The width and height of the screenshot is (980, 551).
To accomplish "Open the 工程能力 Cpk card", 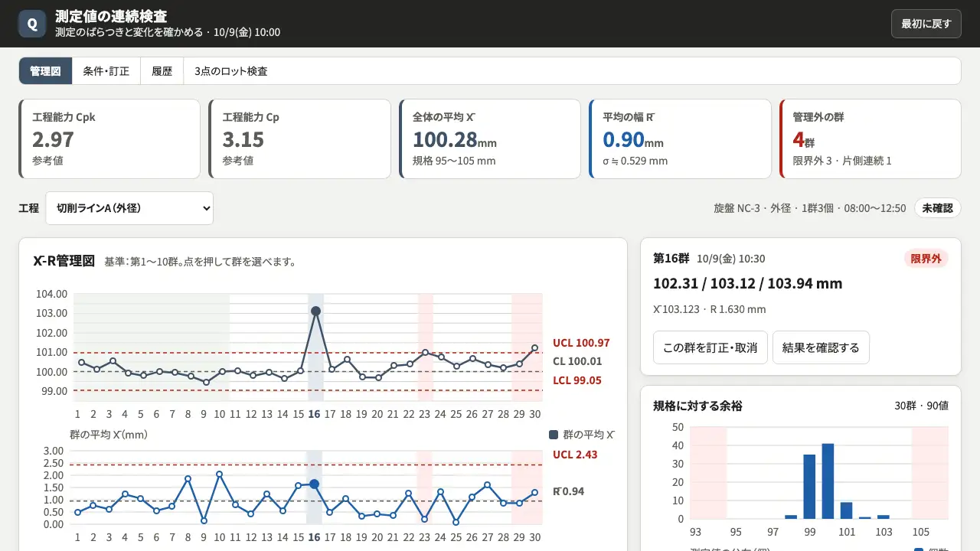I will 109,139.
